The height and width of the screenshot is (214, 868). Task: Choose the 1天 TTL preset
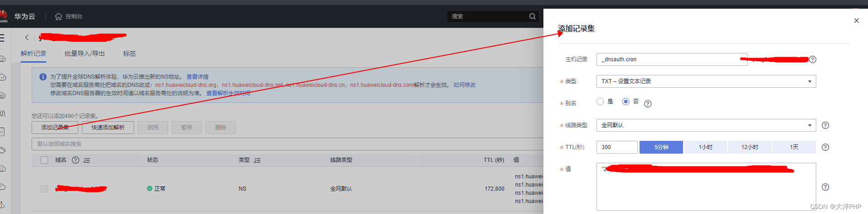tap(794, 147)
